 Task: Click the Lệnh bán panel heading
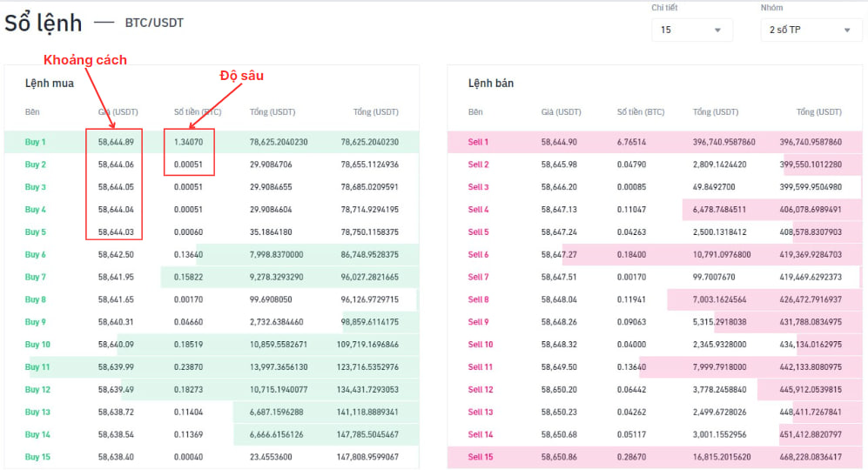(x=491, y=84)
